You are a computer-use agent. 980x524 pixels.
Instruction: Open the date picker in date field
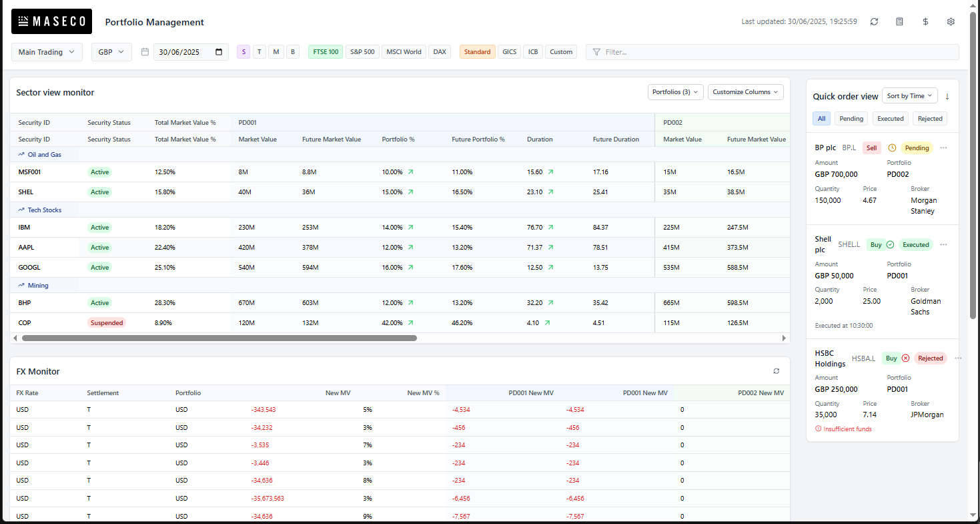(219, 51)
